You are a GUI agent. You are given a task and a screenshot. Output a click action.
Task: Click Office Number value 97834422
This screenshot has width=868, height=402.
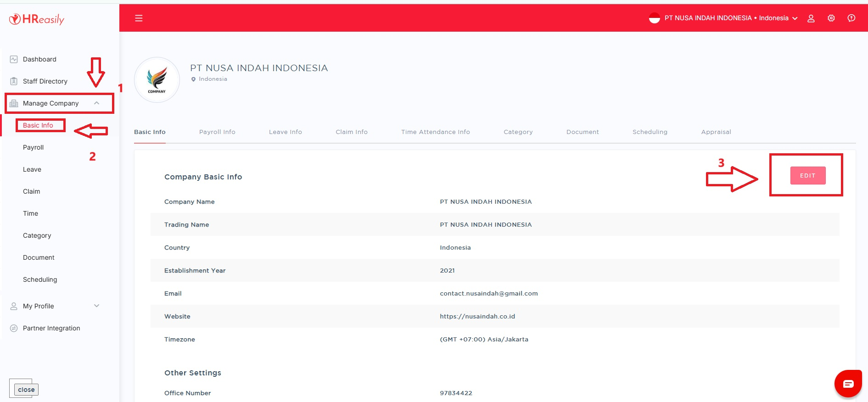[x=456, y=393]
